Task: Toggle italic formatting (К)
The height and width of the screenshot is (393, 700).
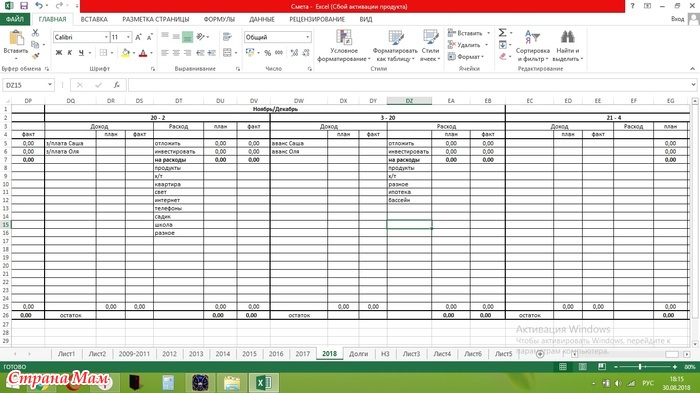Action: point(70,53)
